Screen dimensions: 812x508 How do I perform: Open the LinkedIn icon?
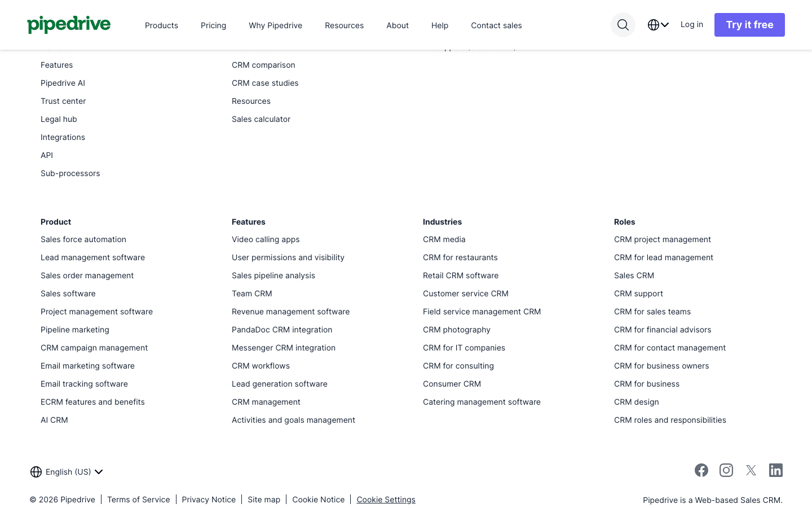[x=776, y=470]
